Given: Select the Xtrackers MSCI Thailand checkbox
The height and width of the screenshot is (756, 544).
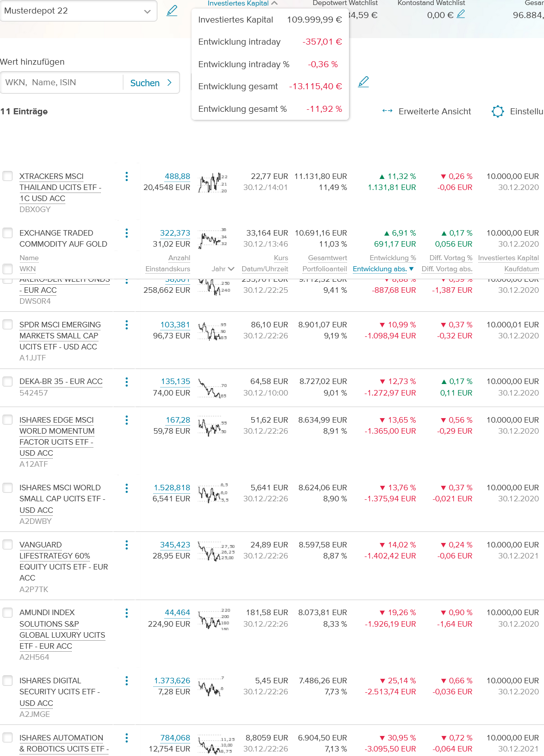Looking at the screenshot, I should click(x=8, y=176).
